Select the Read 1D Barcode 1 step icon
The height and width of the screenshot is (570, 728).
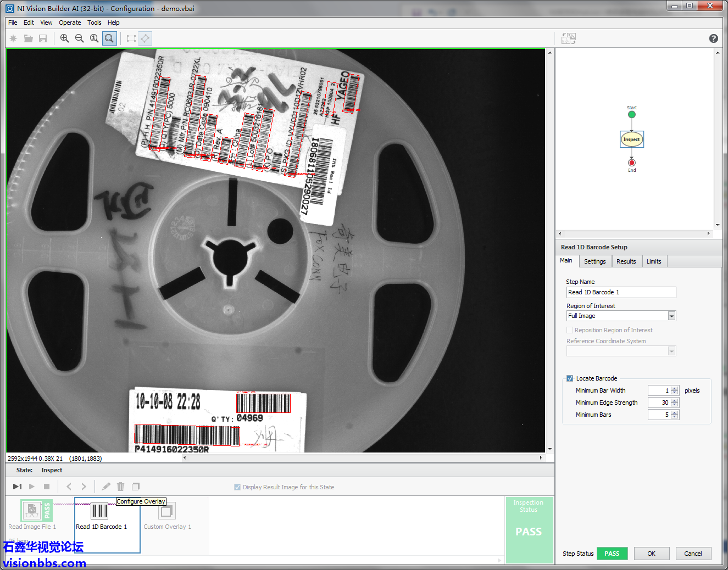coord(99,511)
